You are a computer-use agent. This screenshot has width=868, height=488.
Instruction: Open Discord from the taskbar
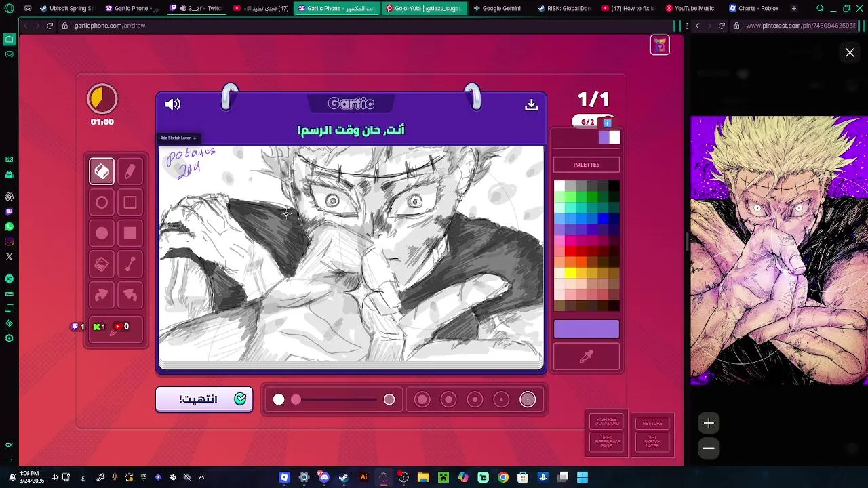coord(324,477)
